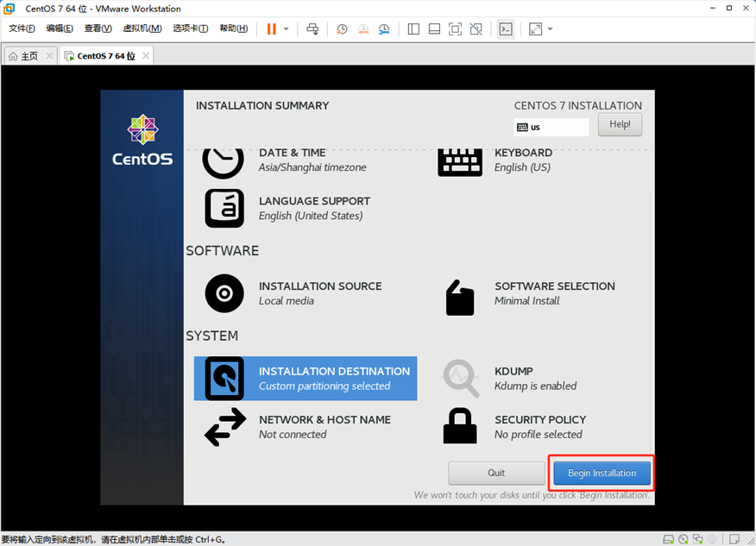Screen dimensions: 756x546
Task: Open Security Policy lock icon
Action: click(x=459, y=426)
